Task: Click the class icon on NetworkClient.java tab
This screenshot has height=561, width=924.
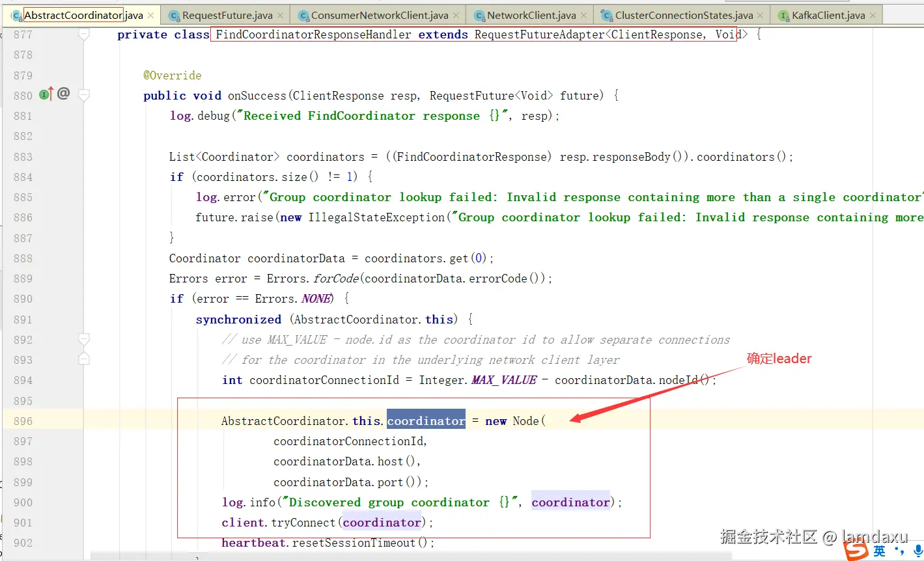Action: [479, 16]
